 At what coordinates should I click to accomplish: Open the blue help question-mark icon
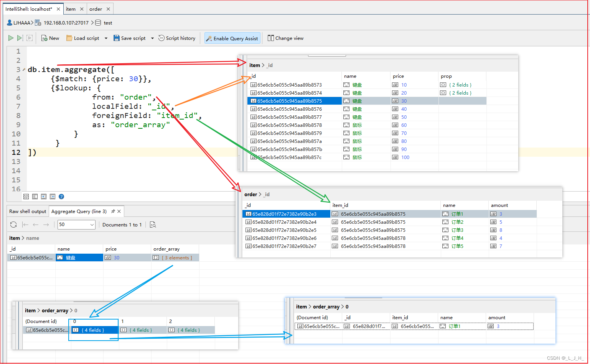pos(61,197)
